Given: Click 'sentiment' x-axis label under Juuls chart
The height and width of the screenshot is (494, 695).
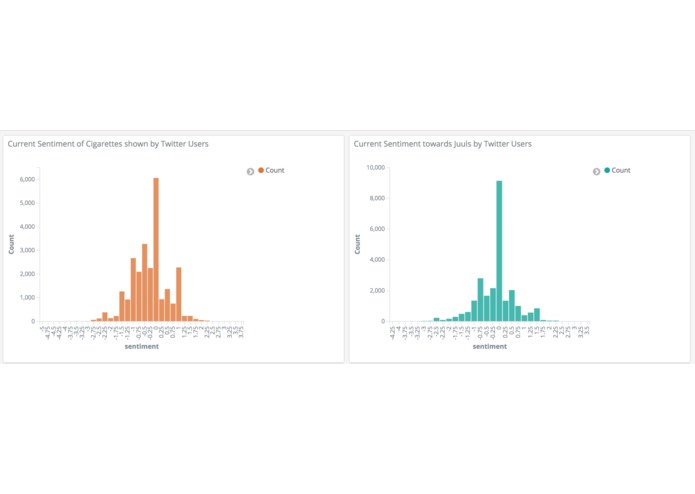Looking at the screenshot, I should [489, 346].
